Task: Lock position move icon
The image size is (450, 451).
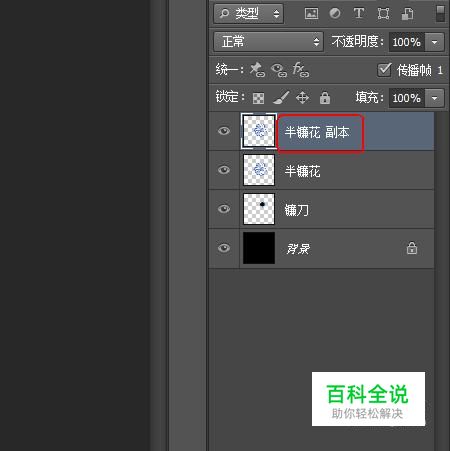Action: [x=302, y=98]
